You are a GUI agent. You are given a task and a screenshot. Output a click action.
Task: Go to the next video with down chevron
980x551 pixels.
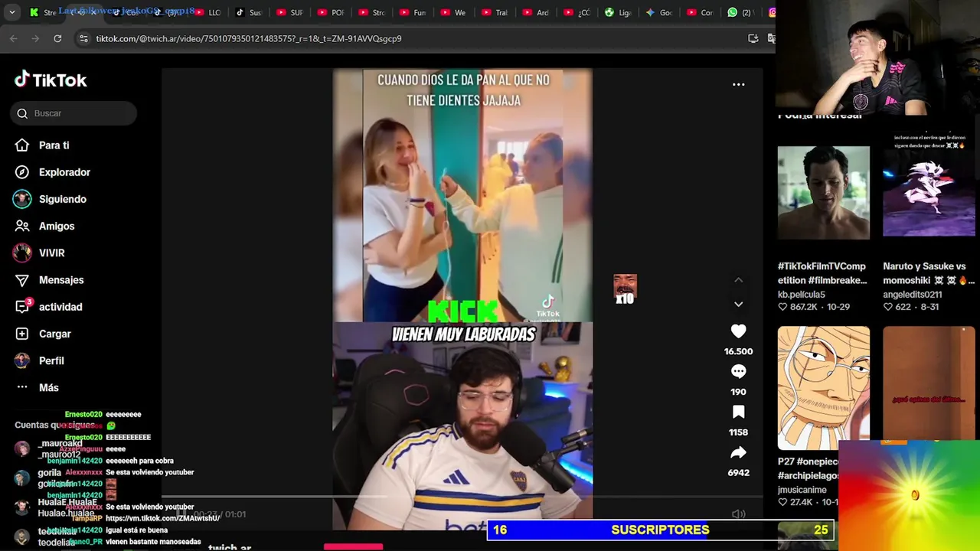click(738, 304)
